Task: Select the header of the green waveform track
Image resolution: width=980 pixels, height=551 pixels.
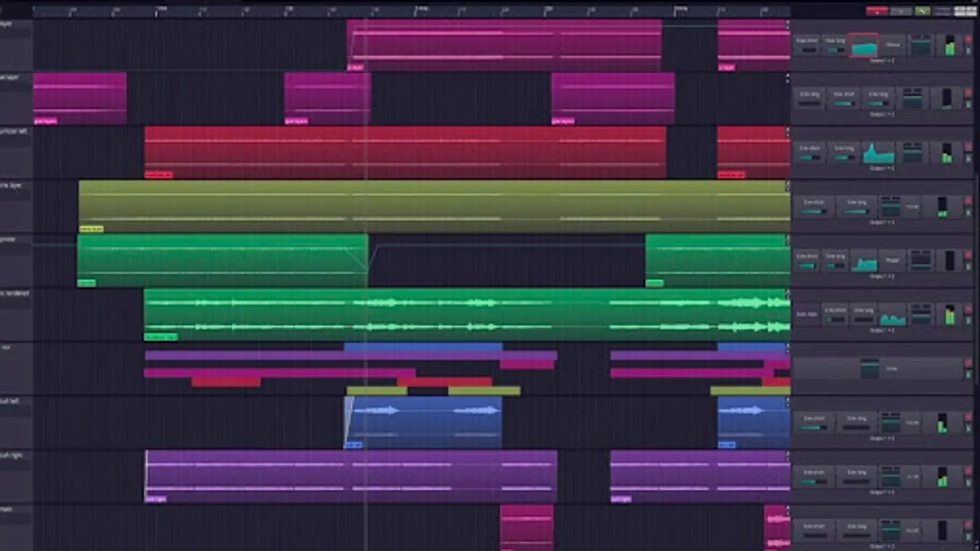Action: tap(16, 314)
